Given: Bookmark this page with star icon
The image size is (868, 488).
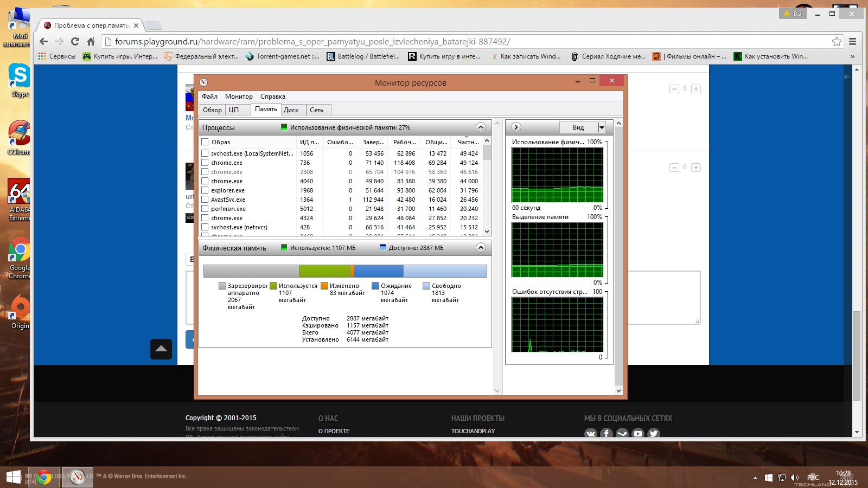Looking at the screenshot, I should coord(837,42).
